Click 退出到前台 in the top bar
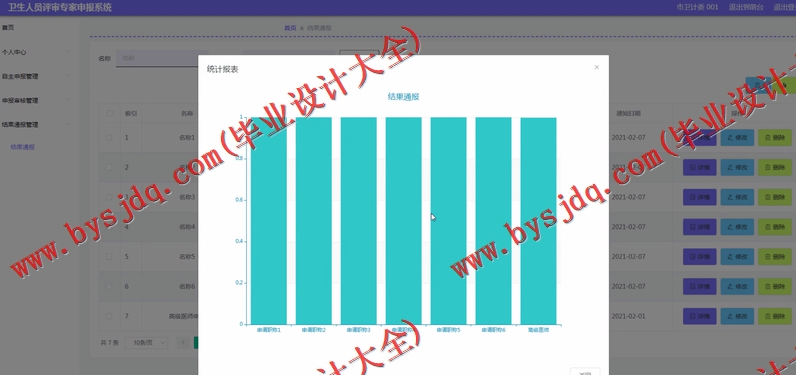The image size is (796, 375). (x=747, y=7)
